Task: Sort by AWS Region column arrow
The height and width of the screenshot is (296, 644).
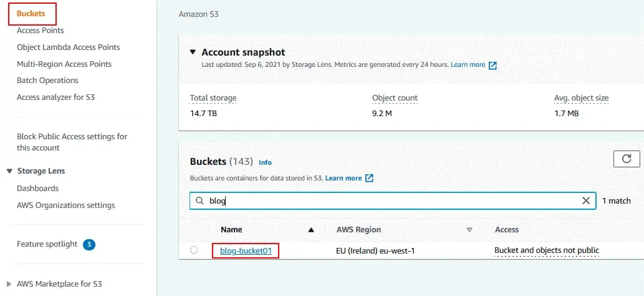Action: pos(469,230)
